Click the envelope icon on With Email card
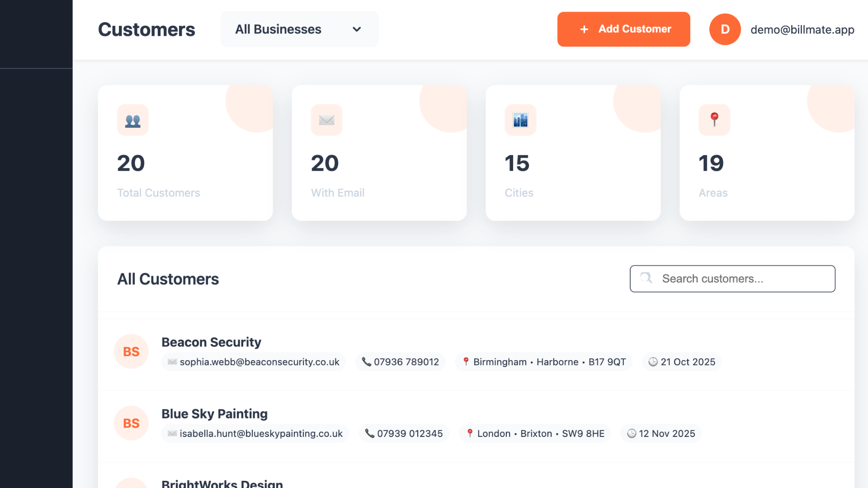The width and height of the screenshot is (868, 488). pos(326,120)
